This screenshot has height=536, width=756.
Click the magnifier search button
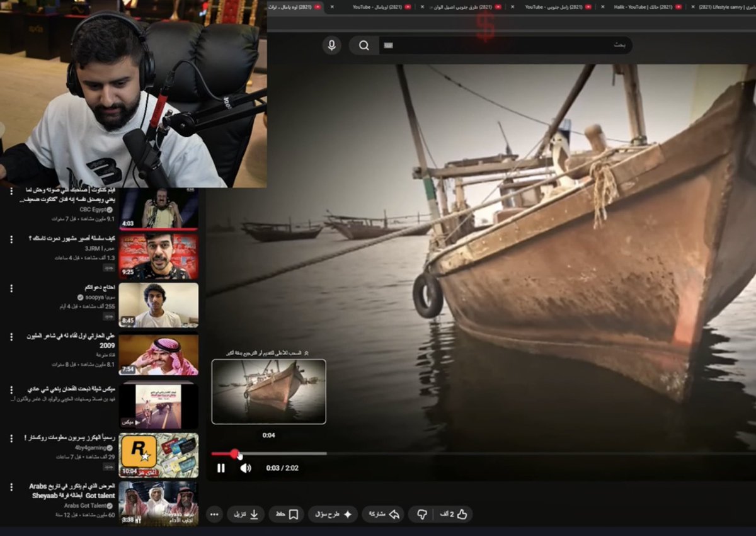click(364, 45)
